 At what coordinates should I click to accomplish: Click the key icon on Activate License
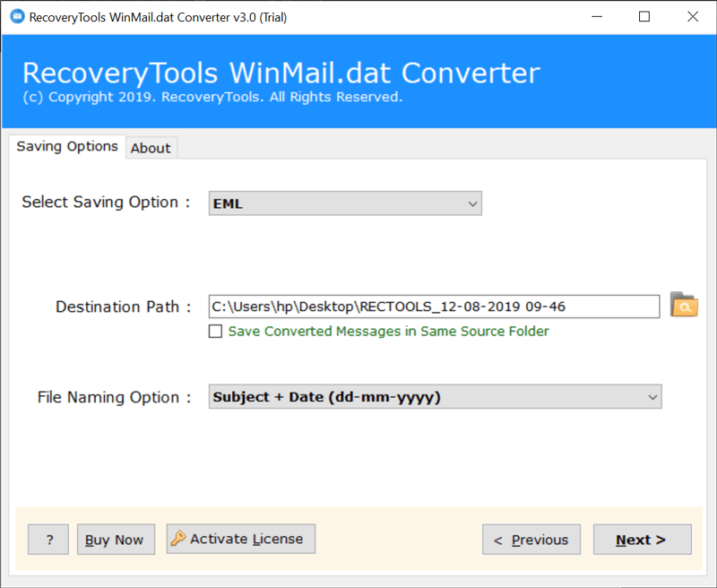click(x=177, y=539)
